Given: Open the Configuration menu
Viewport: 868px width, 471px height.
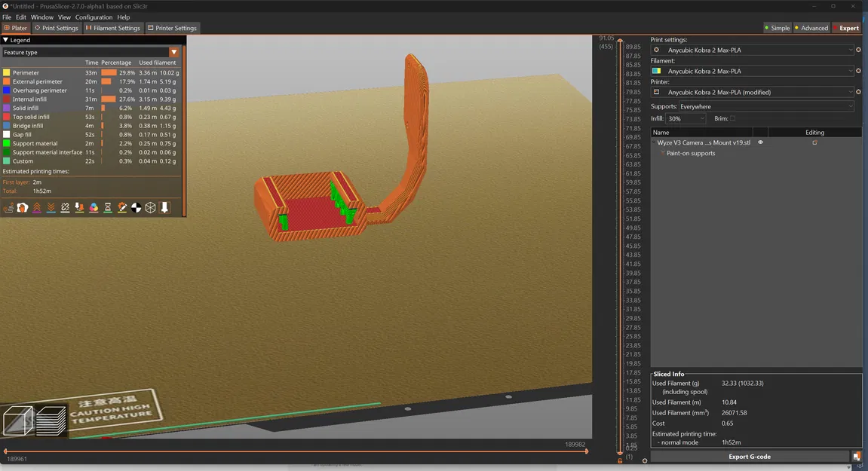Looking at the screenshot, I should click(x=94, y=17).
